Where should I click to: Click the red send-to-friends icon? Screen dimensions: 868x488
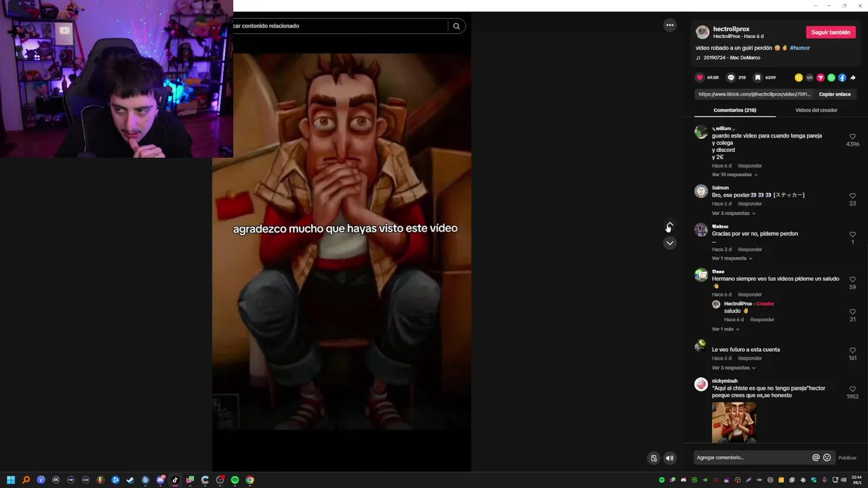coord(821,78)
